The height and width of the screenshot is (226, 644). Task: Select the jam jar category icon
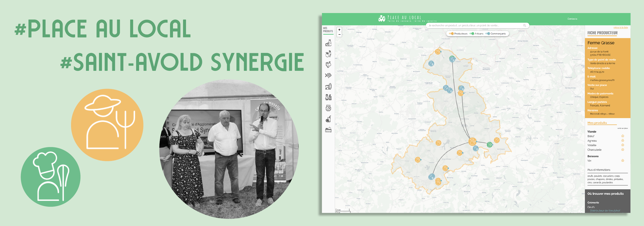pyautogui.click(x=328, y=108)
